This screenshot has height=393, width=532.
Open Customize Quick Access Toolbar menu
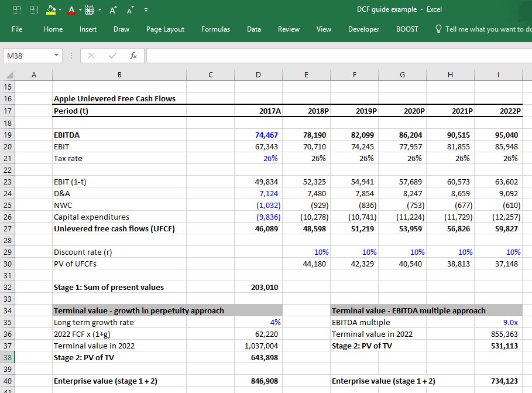146,10
